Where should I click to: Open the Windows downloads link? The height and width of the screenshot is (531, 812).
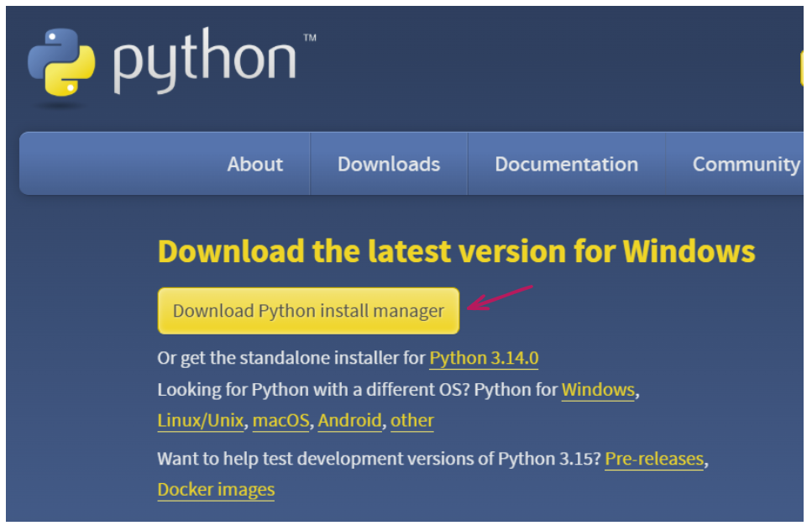coord(598,390)
